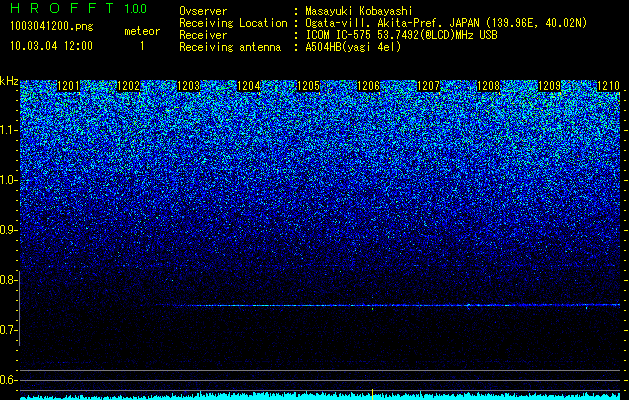Click the 1.1 kHz axis label
The height and width of the screenshot is (400, 629).
(x=8, y=130)
